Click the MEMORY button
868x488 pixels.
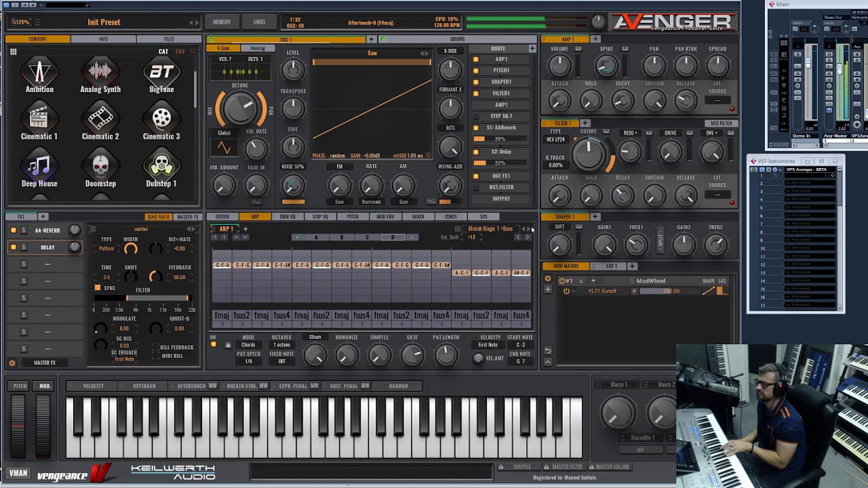[222, 22]
